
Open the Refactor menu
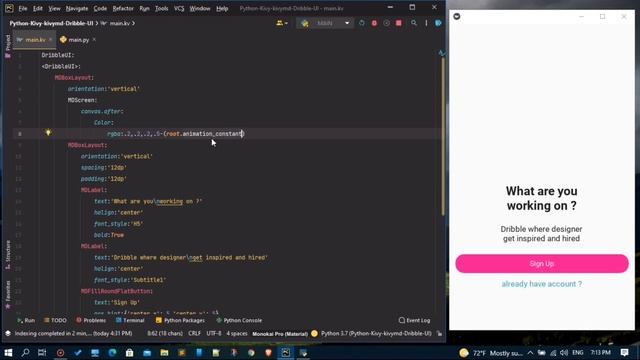[x=123, y=9]
